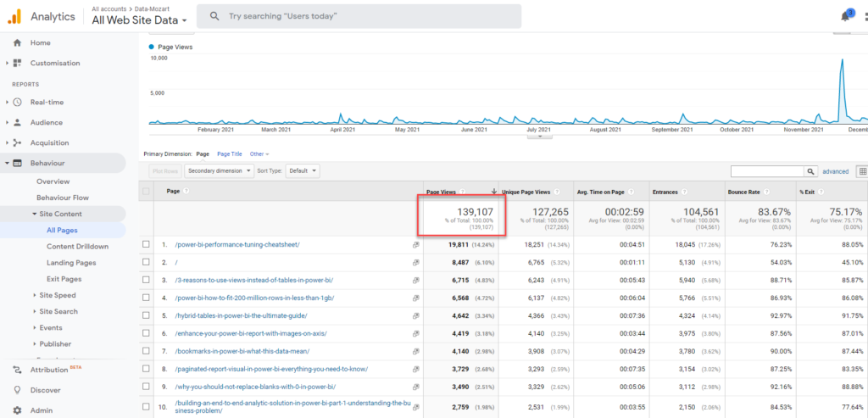
Task: Click the table search magnifier button
Action: (x=811, y=171)
